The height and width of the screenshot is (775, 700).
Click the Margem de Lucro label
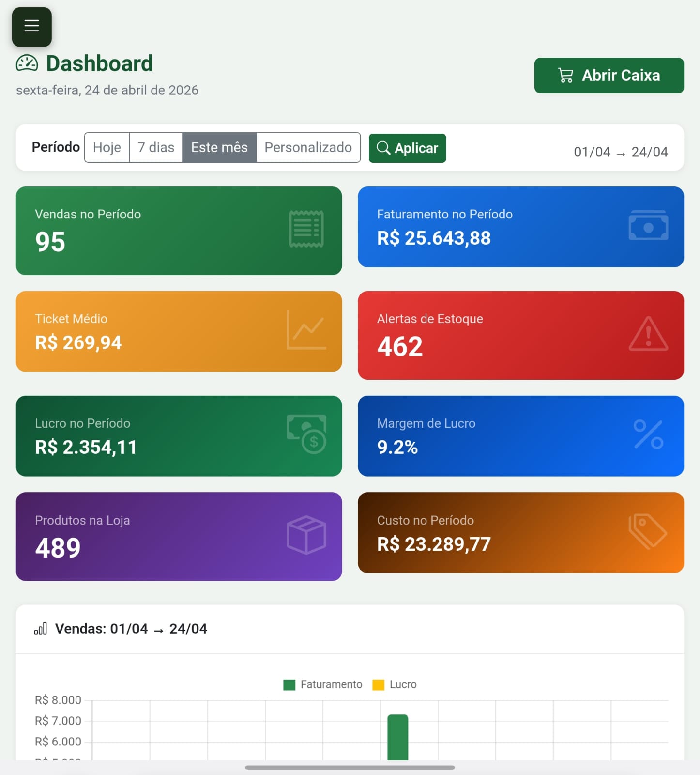[426, 424]
